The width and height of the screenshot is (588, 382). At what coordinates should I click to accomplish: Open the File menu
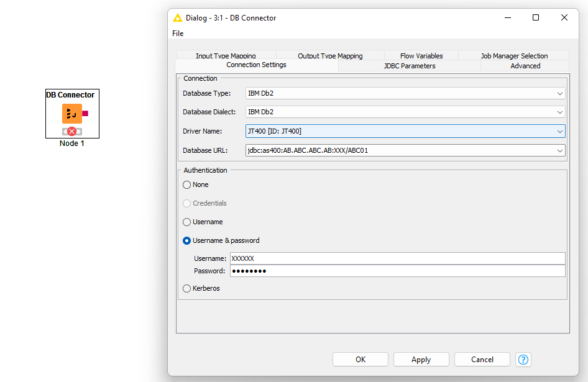178,34
